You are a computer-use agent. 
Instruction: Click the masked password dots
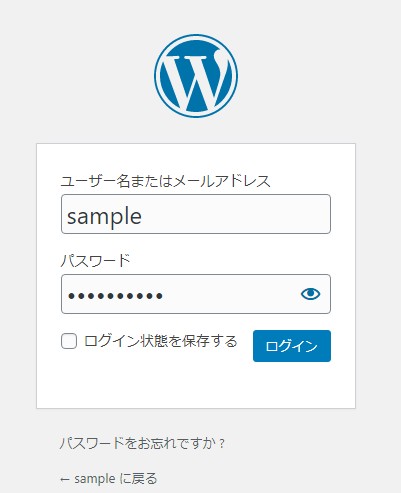[115, 295]
